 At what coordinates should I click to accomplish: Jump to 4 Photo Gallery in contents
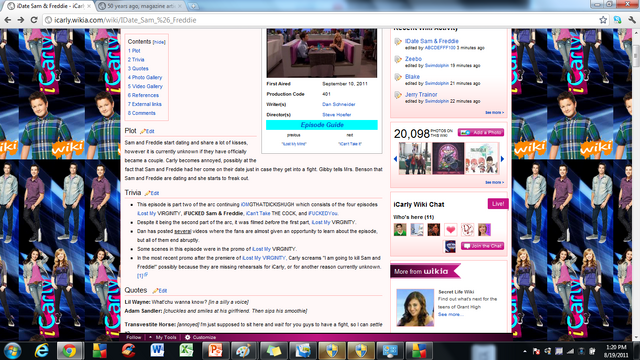pos(145,78)
